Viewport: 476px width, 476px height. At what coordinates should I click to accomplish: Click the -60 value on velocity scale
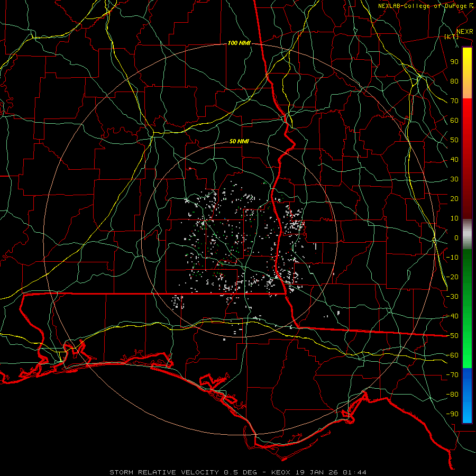452,355
